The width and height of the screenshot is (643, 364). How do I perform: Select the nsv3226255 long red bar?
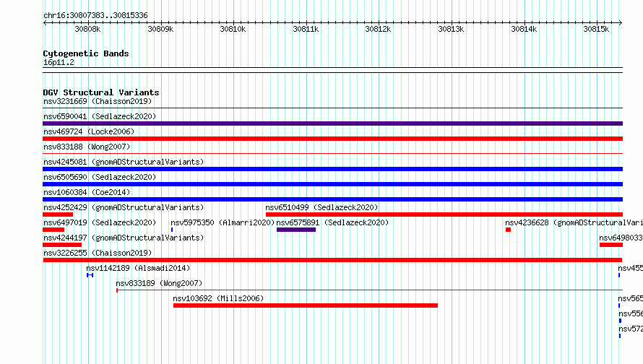tap(332, 260)
